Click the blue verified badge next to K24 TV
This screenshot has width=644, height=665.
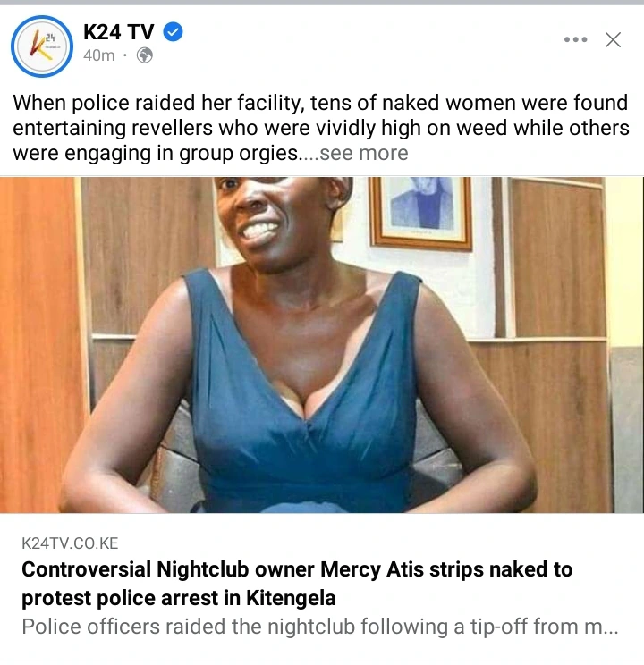[x=174, y=32]
